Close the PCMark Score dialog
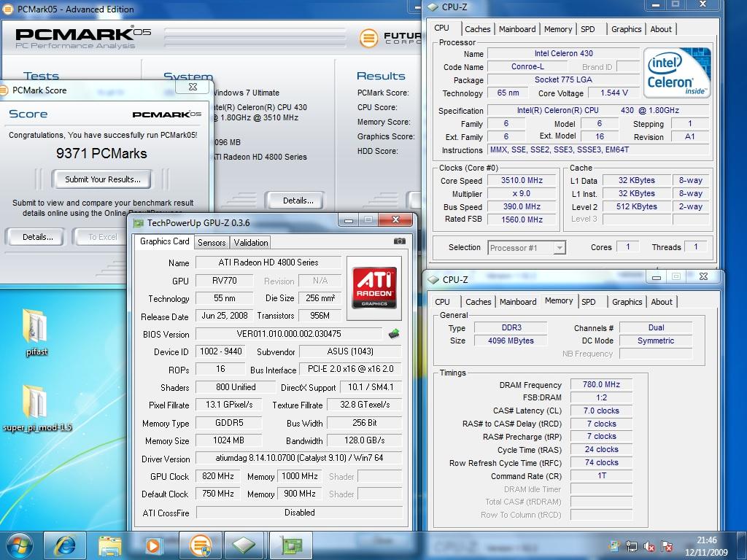This screenshot has height=560, width=747. pos(193,86)
